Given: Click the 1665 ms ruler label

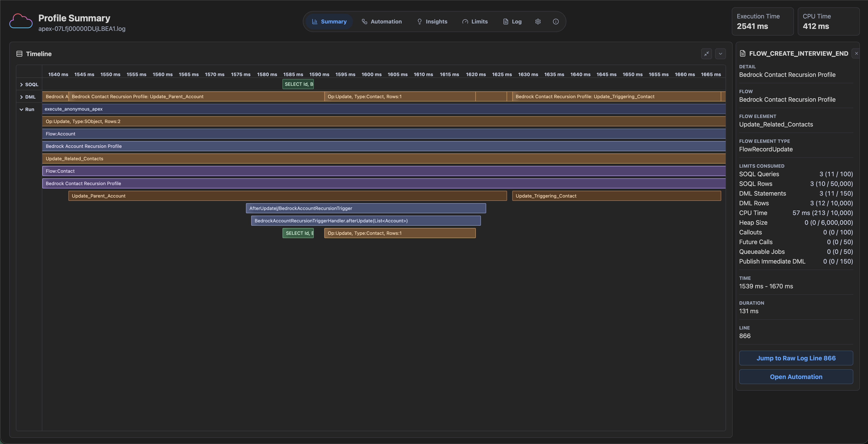Looking at the screenshot, I should [711, 75].
